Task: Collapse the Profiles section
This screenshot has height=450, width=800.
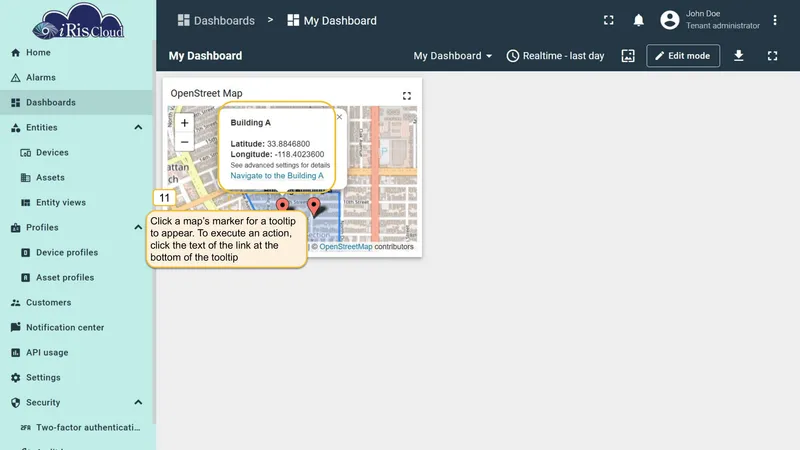Action: pos(138,228)
